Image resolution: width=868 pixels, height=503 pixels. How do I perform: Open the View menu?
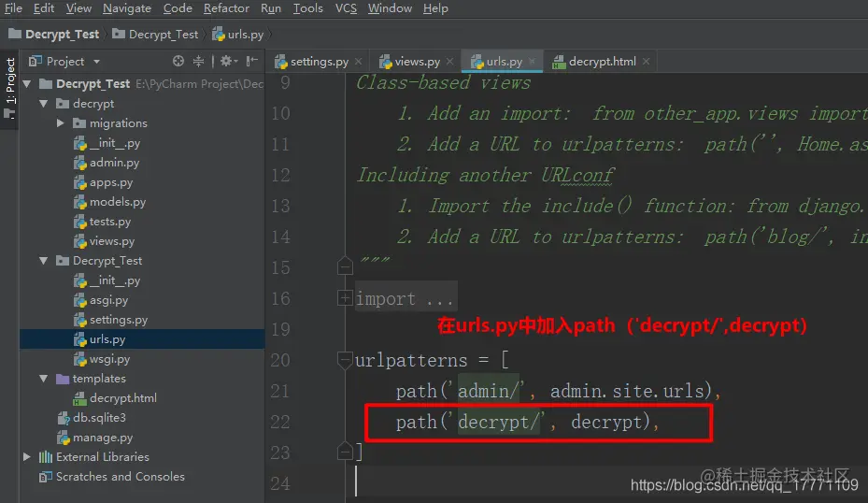78,8
